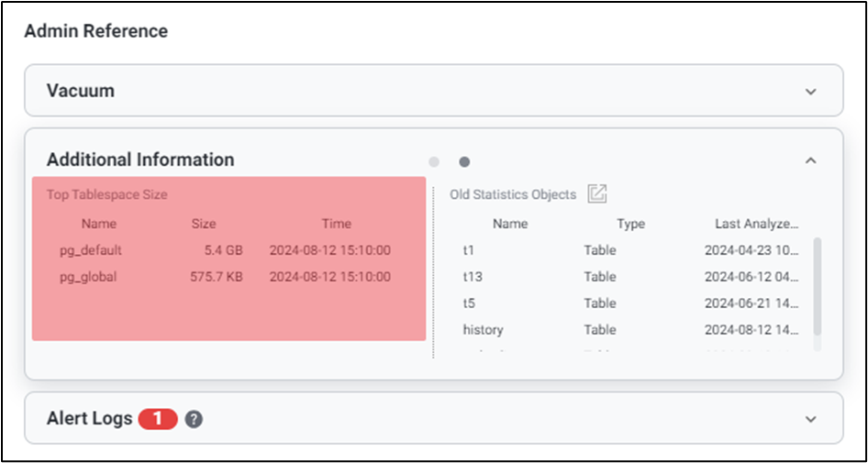The width and height of the screenshot is (868, 463).
Task: Click the Alert Logs help question icon
Action: [x=193, y=419]
